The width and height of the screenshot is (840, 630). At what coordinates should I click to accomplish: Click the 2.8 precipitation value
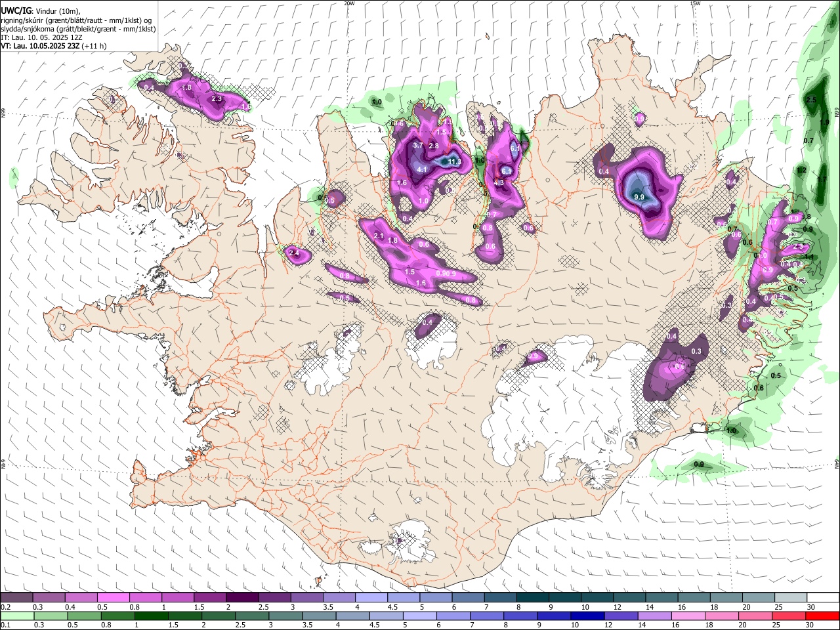click(x=434, y=146)
